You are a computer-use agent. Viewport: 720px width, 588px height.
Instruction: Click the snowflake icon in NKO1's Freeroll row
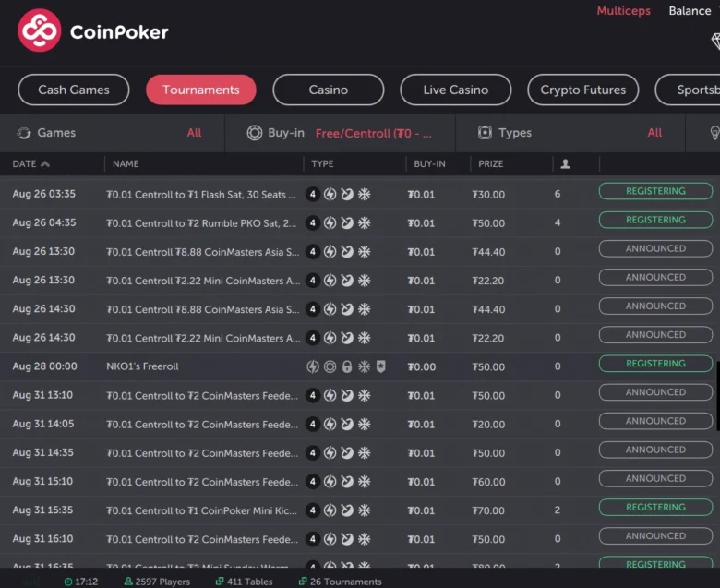click(364, 366)
